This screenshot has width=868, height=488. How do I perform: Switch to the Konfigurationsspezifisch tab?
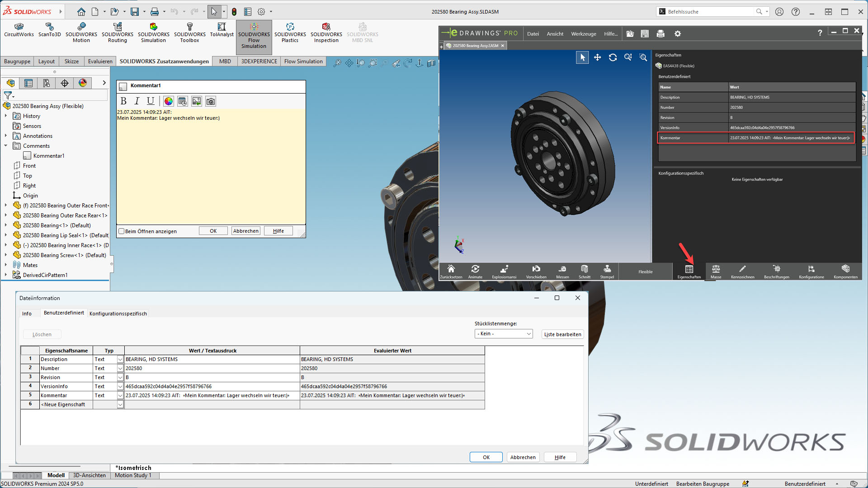(x=118, y=314)
